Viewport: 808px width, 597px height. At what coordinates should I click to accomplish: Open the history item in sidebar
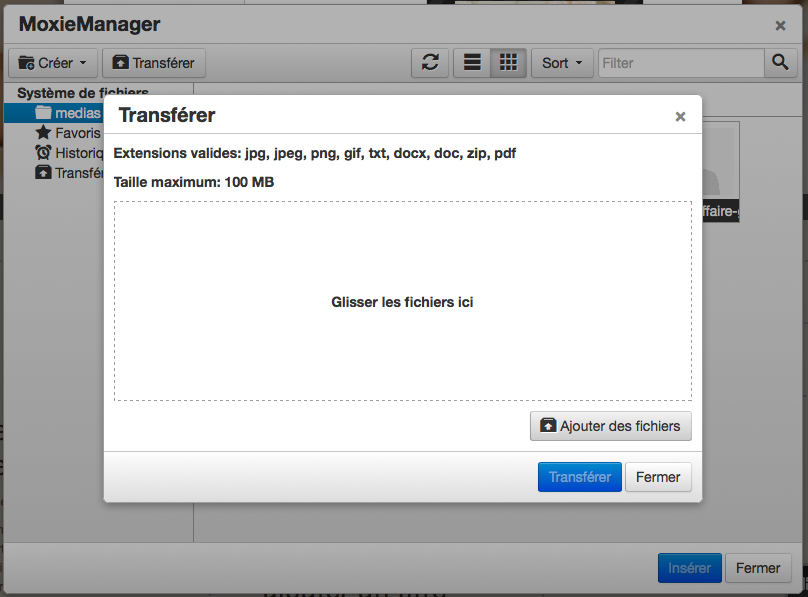[69, 153]
